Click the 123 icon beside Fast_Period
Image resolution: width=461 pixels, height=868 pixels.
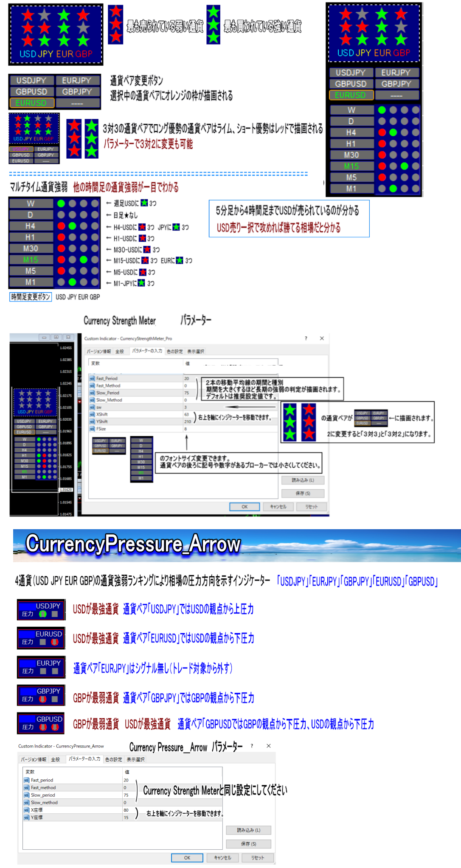coord(92,378)
